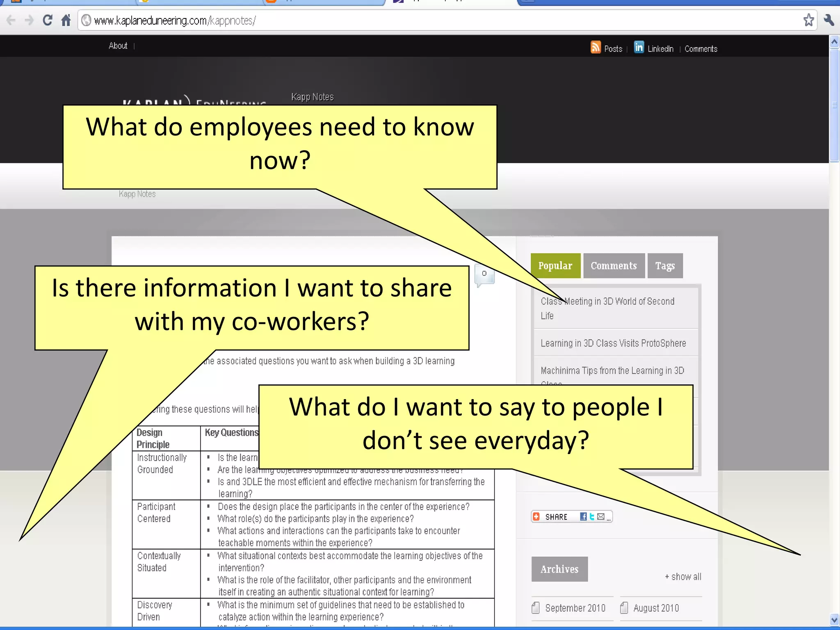Click the Facebook icon in Share bar

click(583, 517)
